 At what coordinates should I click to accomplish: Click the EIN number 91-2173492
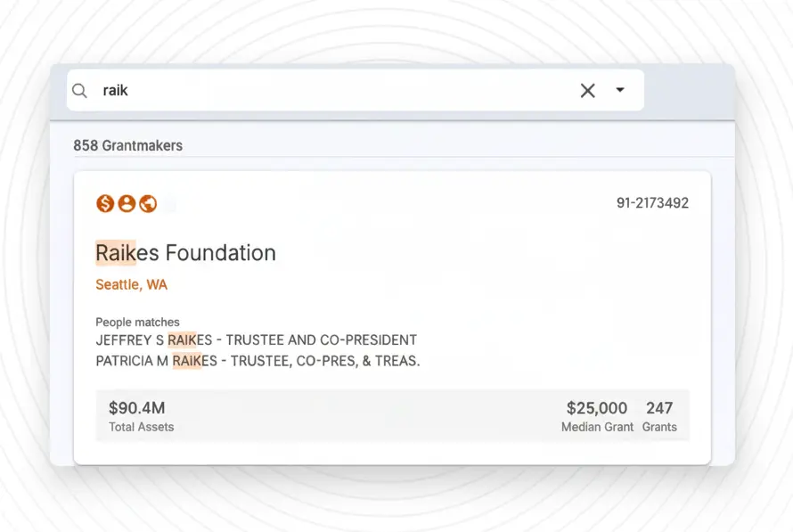tap(652, 203)
